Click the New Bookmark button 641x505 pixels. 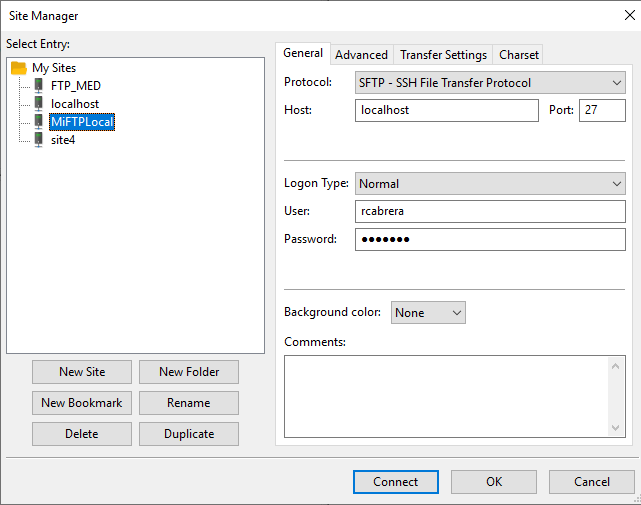coord(82,403)
